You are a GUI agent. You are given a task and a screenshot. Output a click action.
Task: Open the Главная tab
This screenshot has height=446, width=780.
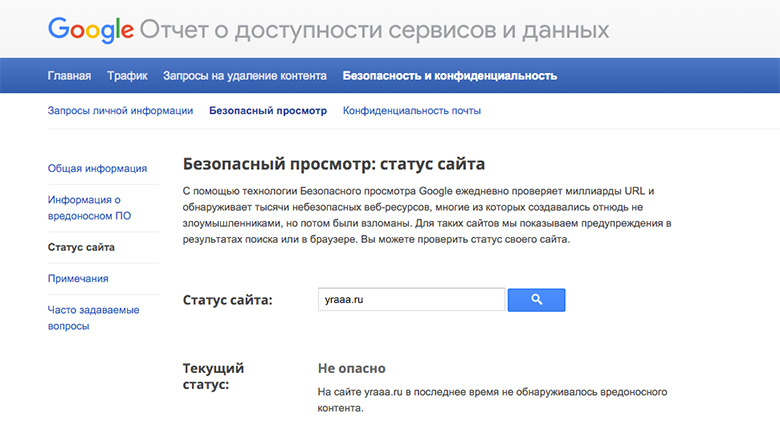(69, 76)
